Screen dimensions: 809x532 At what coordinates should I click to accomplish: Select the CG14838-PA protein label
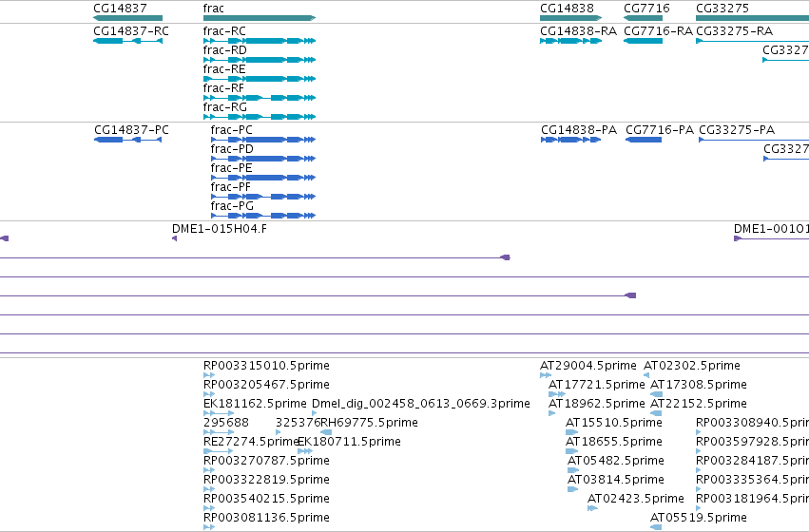click(x=579, y=130)
